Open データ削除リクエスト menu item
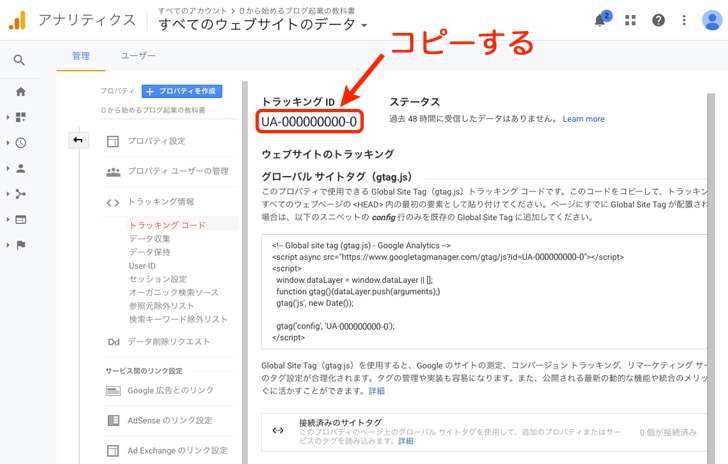The image size is (728, 464). click(169, 342)
